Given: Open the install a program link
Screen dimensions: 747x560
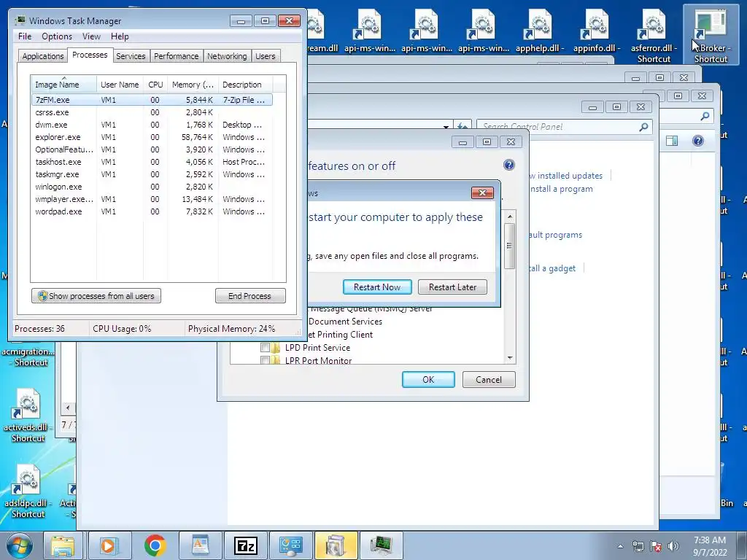Looking at the screenshot, I should pyautogui.click(x=561, y=189).
